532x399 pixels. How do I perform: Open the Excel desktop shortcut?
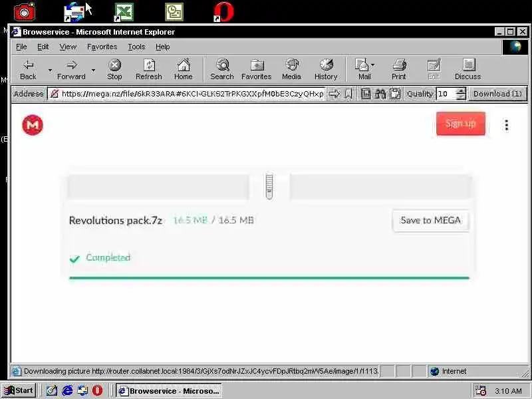(x=124, y=12)
